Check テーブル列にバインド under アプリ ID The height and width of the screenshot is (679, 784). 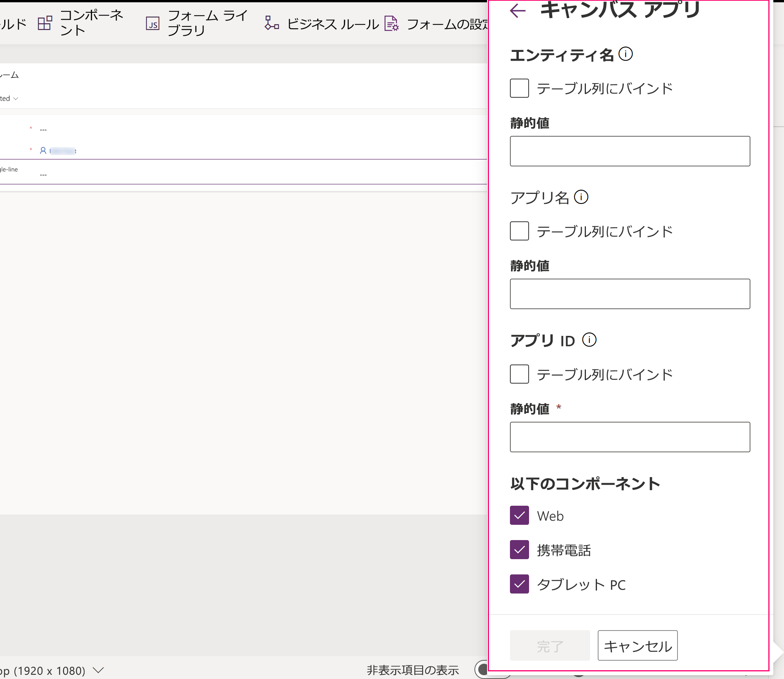click(x=519, y=374)
